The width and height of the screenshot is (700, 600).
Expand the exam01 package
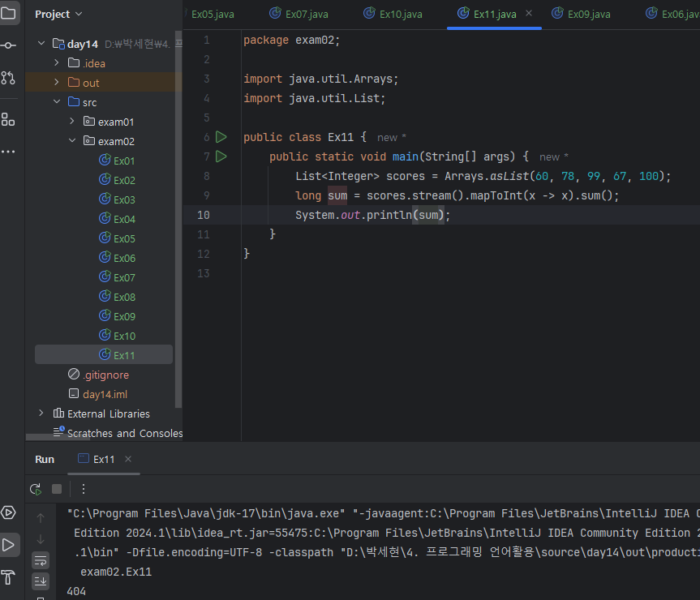[72, 121]
